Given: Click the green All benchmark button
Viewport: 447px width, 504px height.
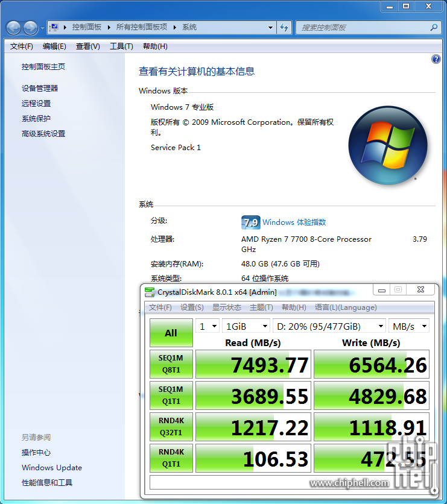Looking at the screenshot, I should [x=171, y=333].
